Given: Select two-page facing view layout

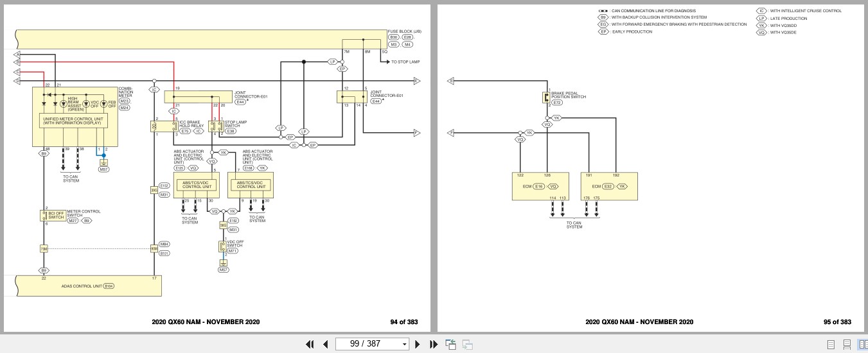Looking at the screenshot, I should (x=862, y=345).
